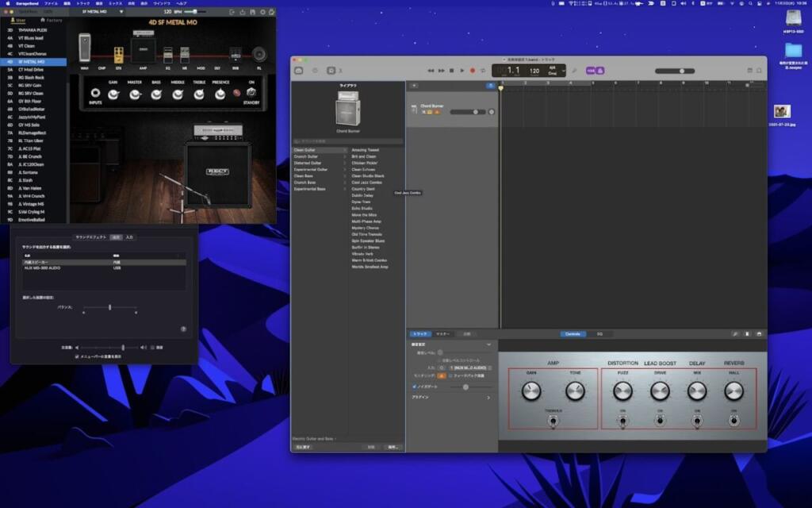Click the Smart Controls Track tab

(x=420, y=334)
